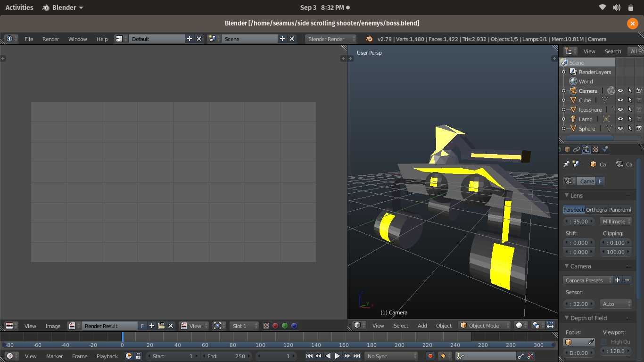This screenshot has height=362, width=644.
Task: Jump to the last frame of playback
Action: click(x=357, y=356)
